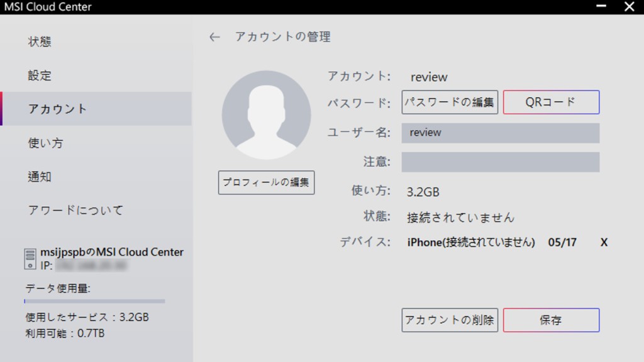
Task: Click the profile avatar picture
Action: coord(266,114)
